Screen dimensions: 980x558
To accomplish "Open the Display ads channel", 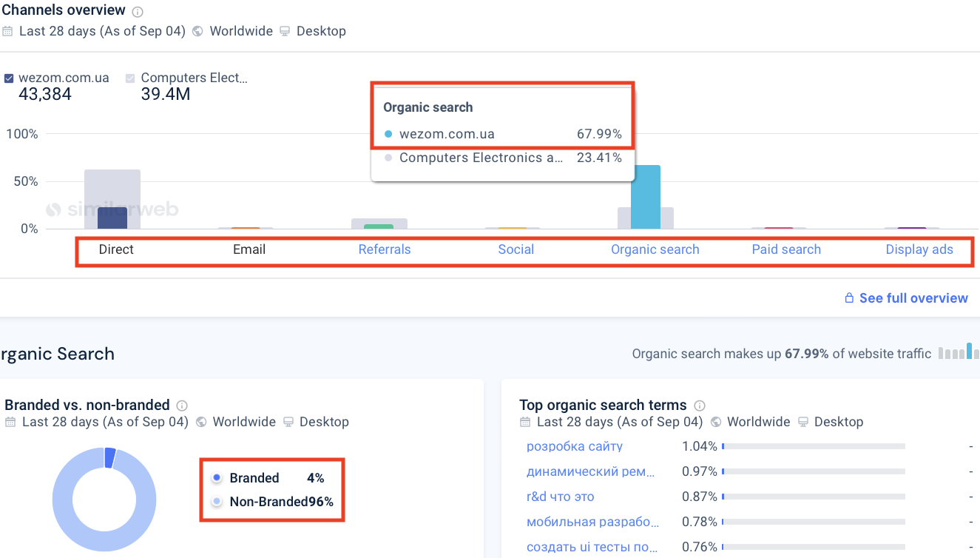I will click(x=919, y=249).
